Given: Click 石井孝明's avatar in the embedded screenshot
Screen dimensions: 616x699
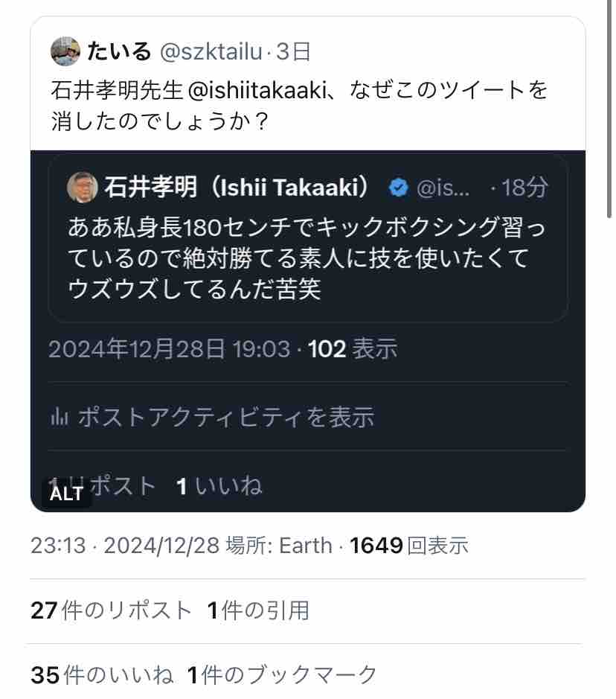Looking at the screenshot, I should 82,188.
